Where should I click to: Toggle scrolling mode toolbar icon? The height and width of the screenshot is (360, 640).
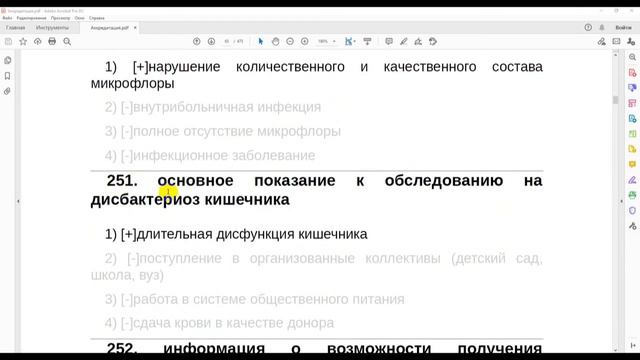[367, 41]
